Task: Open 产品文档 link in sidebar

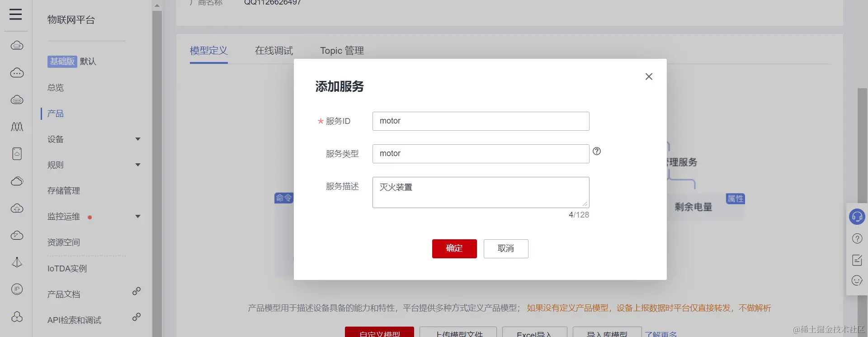Action: (64, 294)
